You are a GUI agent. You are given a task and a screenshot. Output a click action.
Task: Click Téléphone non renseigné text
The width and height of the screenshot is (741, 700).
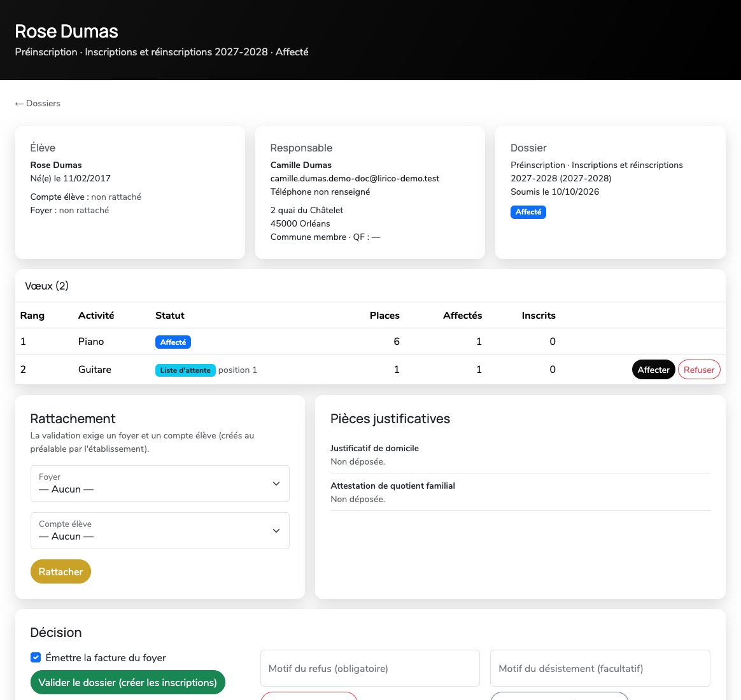[320, 192]
